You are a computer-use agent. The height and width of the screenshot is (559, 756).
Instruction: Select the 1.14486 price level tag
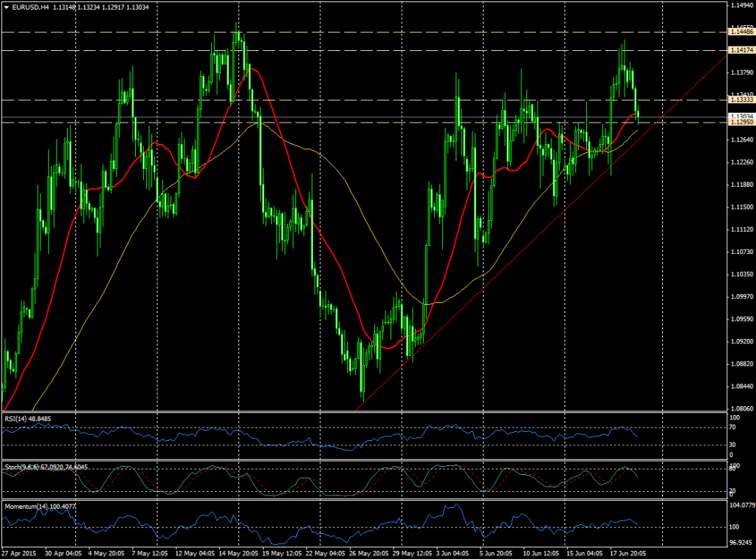(x=740, y=32)
